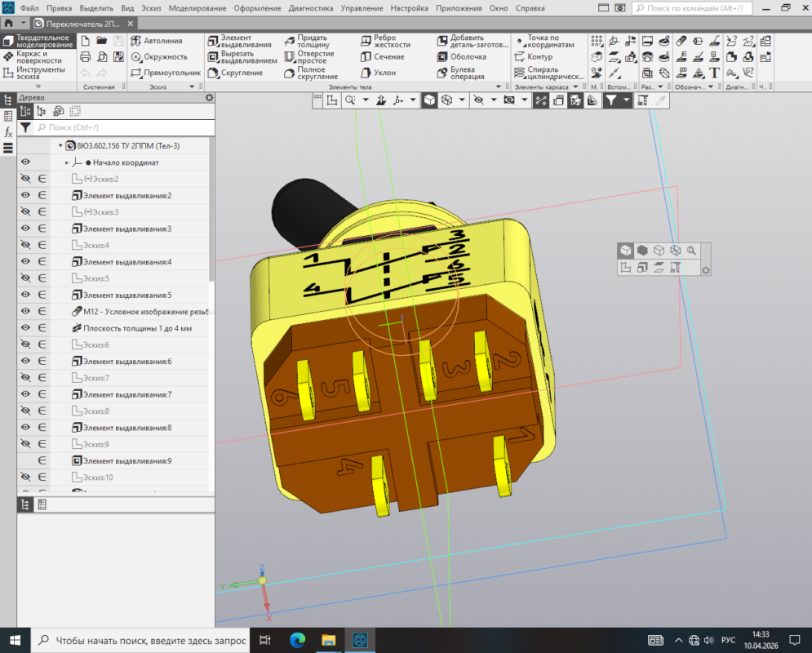Hide Элемент выдавливания:2 using eye icon
Screen dimensions: 812x653
(25, 196)
